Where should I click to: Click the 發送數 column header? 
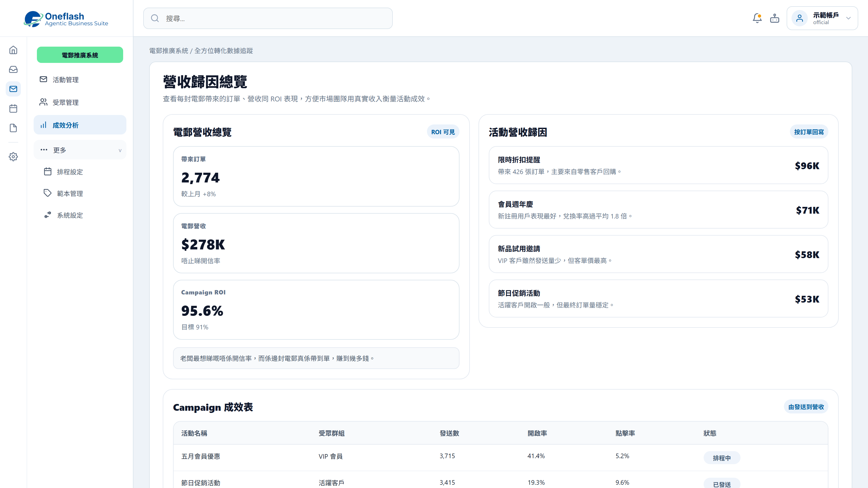[449, 433]
